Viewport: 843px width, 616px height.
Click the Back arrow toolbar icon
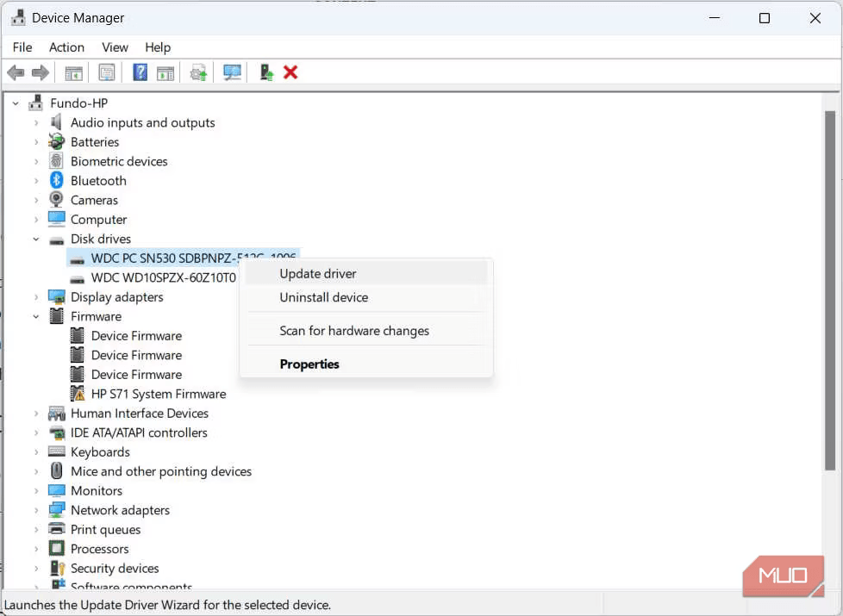(x=16, y=72)
